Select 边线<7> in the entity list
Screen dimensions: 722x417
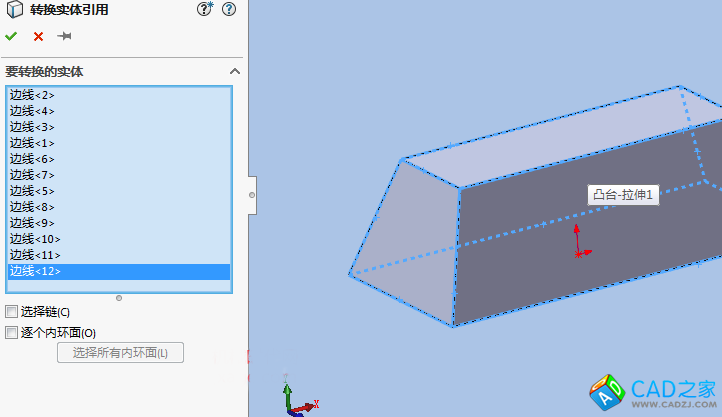32,175
